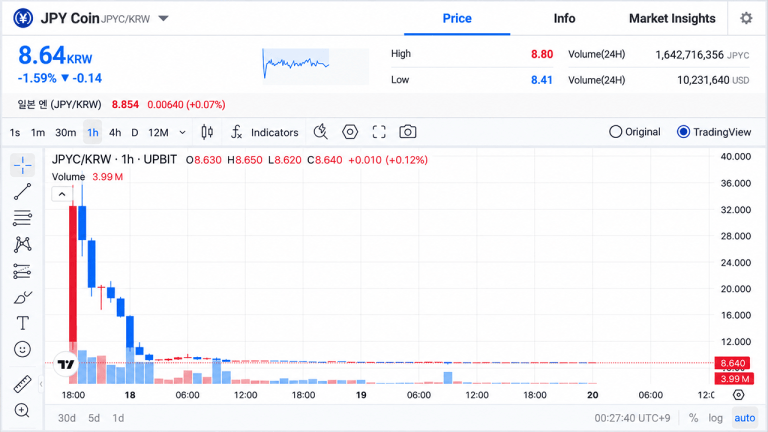
Task: Take a chart snapshot with camera icon
Action: pos(408,132)
